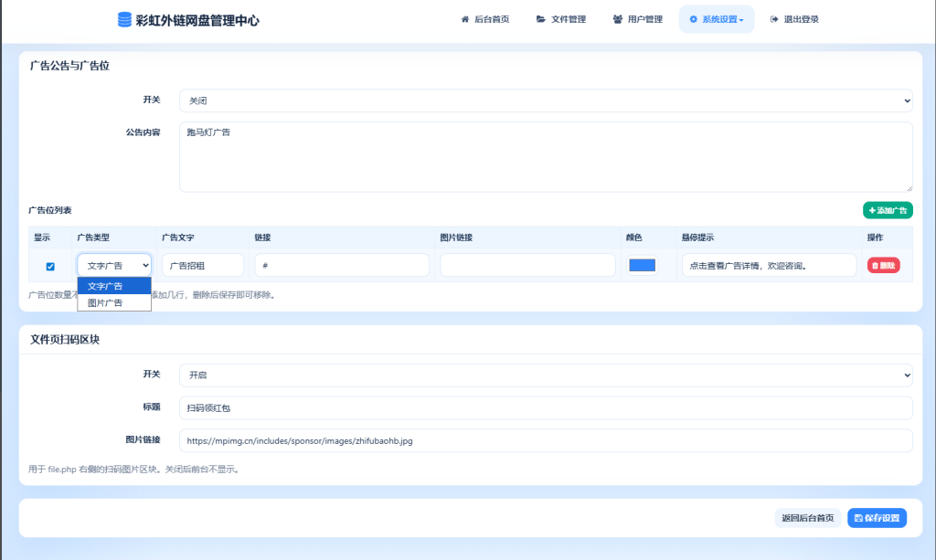Click the 颜色 column header
Image resolution: width=936 pixels, height=560 pixels.
pyautogui.click(x=634, y=238)
